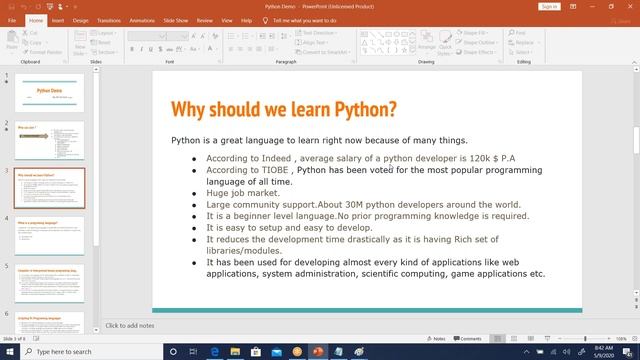This screenshot has height=360, width=640.
Task: Click the Tell me what you want to do box
Action: (x=300, y=20)
